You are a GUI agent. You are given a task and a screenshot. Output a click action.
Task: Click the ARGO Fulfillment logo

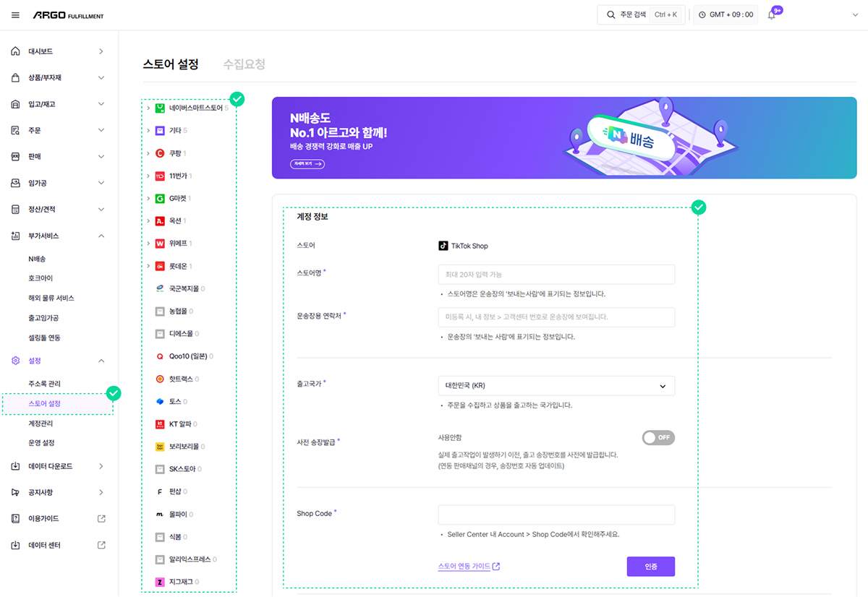pos(68,15)
